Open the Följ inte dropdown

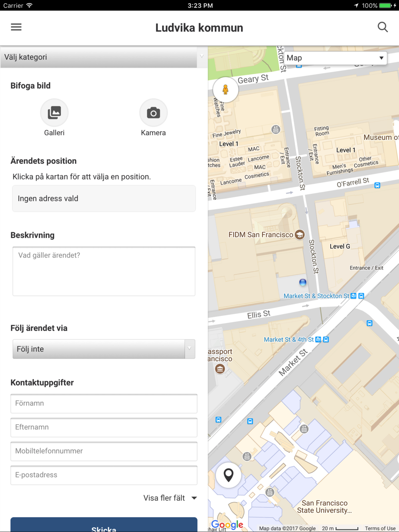104,349
